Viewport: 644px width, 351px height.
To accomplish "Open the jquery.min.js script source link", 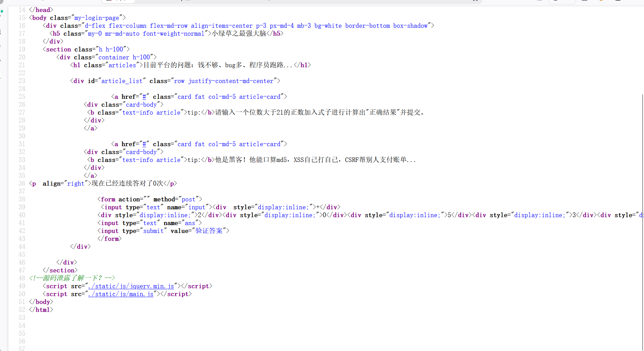I will tap(131, 286).
